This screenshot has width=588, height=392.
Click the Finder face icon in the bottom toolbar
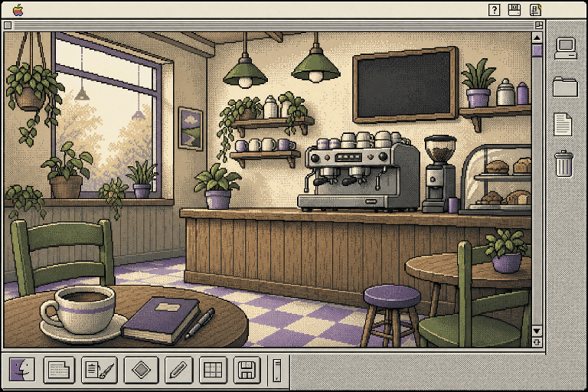[x=21, y=370]
